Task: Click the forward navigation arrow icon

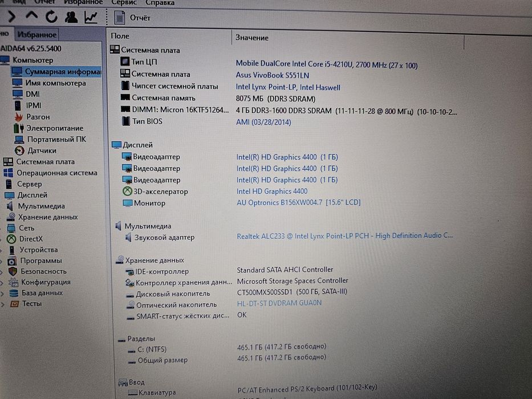Action: 11,16
